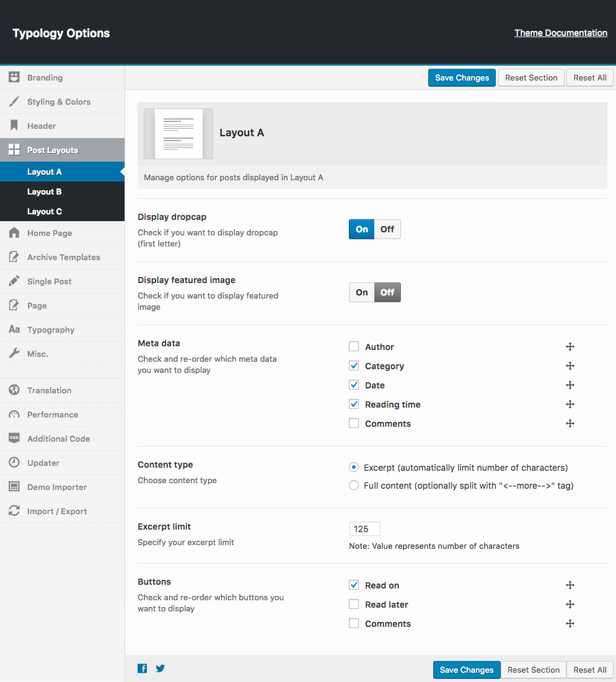
Task: Click the drag handle beside Author
Action: click(570, 347)
